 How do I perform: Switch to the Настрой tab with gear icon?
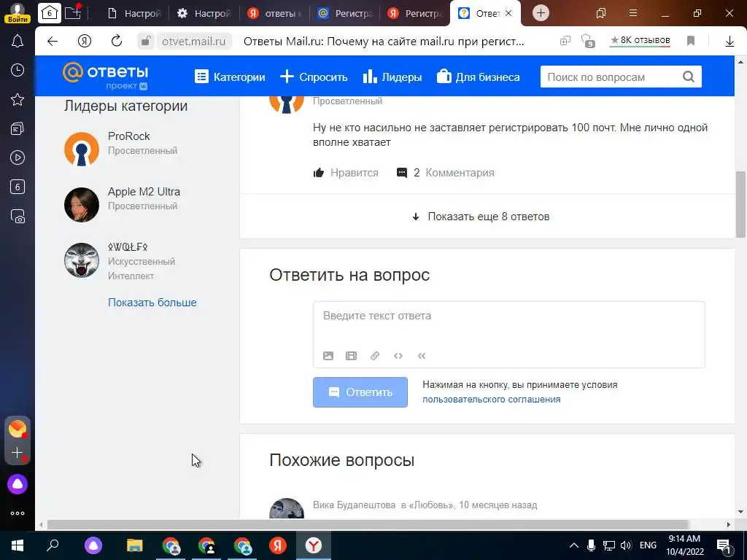point(204,13)
